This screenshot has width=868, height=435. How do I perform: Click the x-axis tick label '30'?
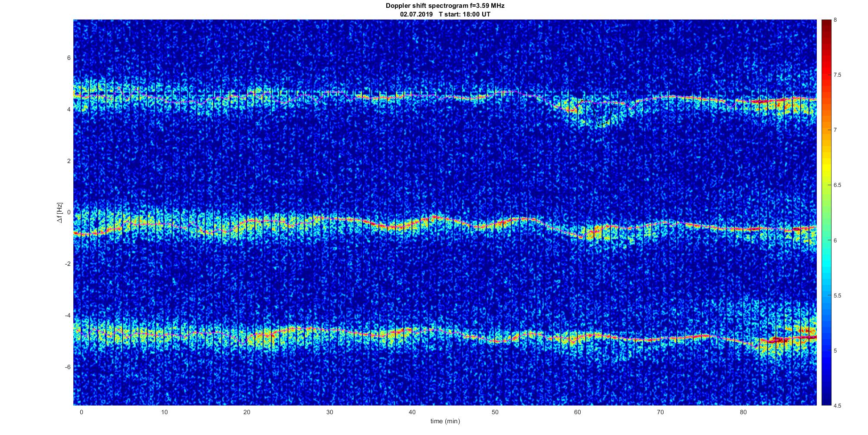click(x=330, y=412)
